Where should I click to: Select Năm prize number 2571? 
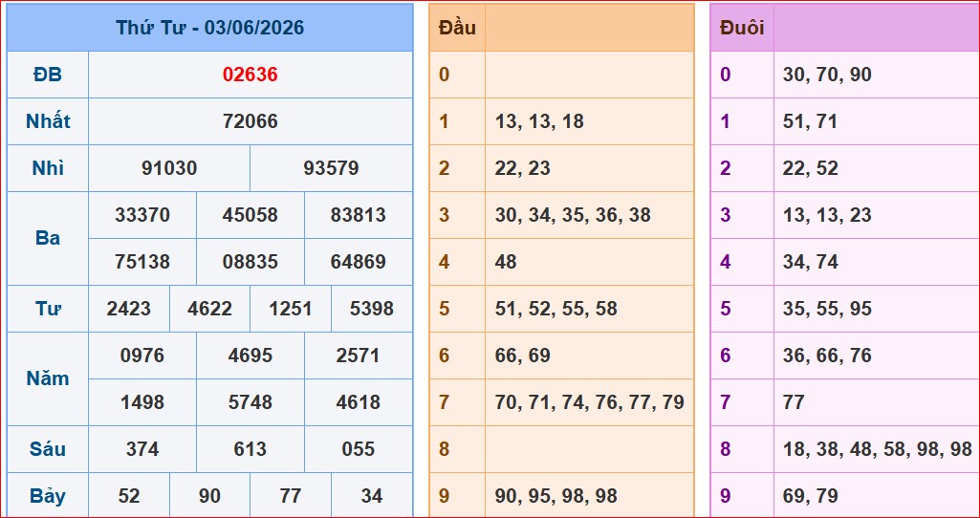click(359, 356)
